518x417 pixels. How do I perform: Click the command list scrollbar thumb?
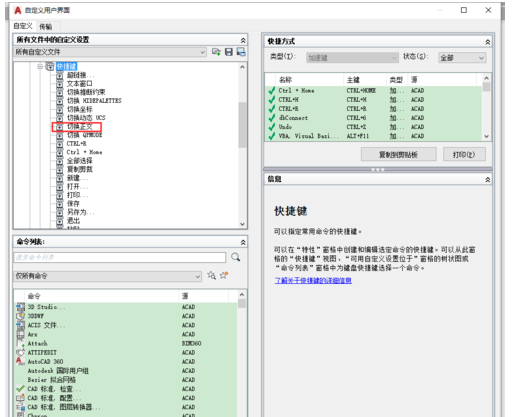[242, 303]
